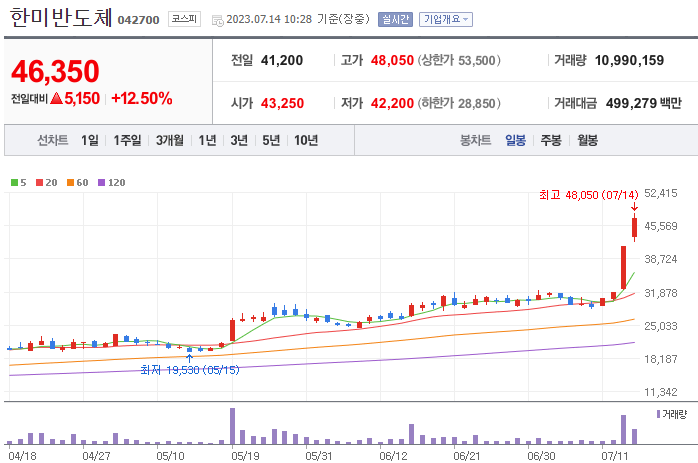The height and width of the screenshot is (463, 698).
Task: Open the 기업개요 dropdown
Action: click(446, 19)
